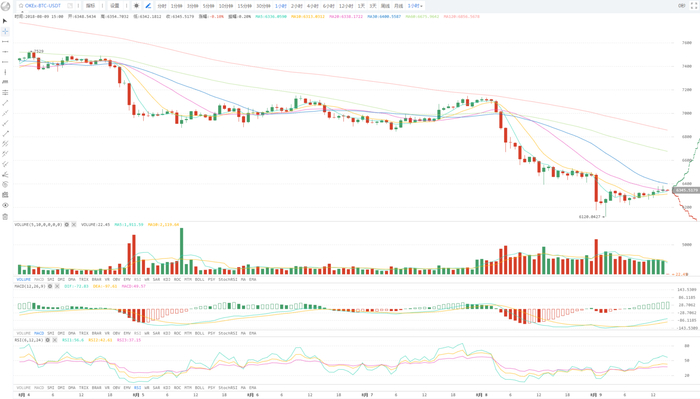Open RSI indicator settings gear
Viewport: 700px width, 399px height.
tap(47, 340)
